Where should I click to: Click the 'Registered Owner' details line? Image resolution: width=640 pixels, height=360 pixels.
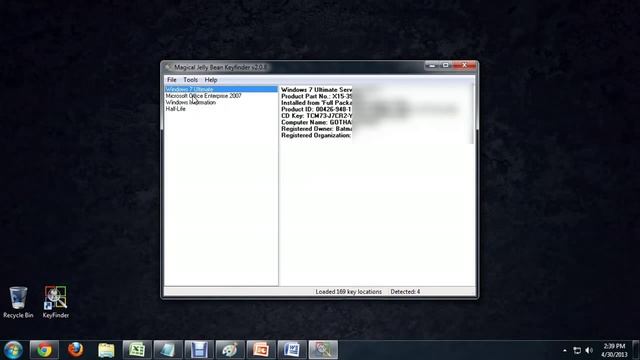pos(316,129)
